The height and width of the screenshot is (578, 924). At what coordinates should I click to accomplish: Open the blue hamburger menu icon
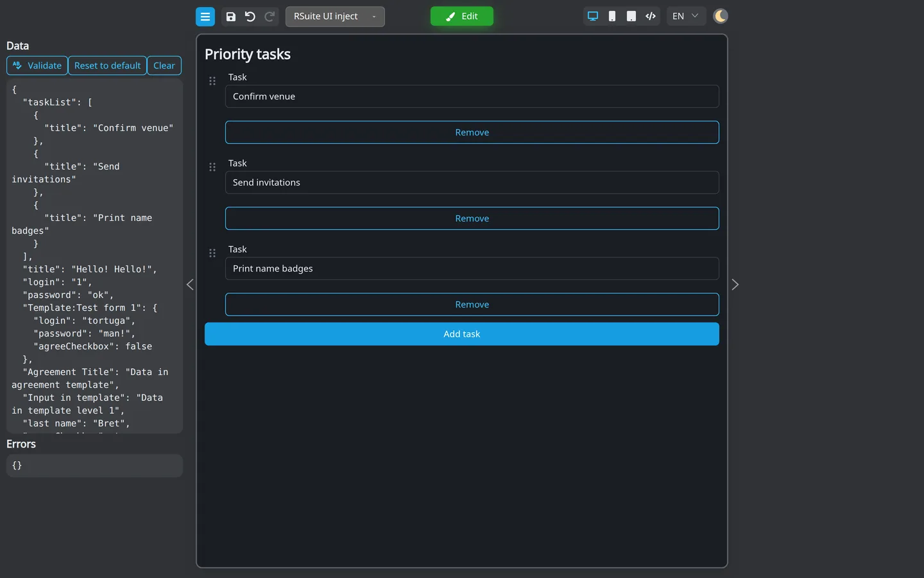tap(205, 17)
